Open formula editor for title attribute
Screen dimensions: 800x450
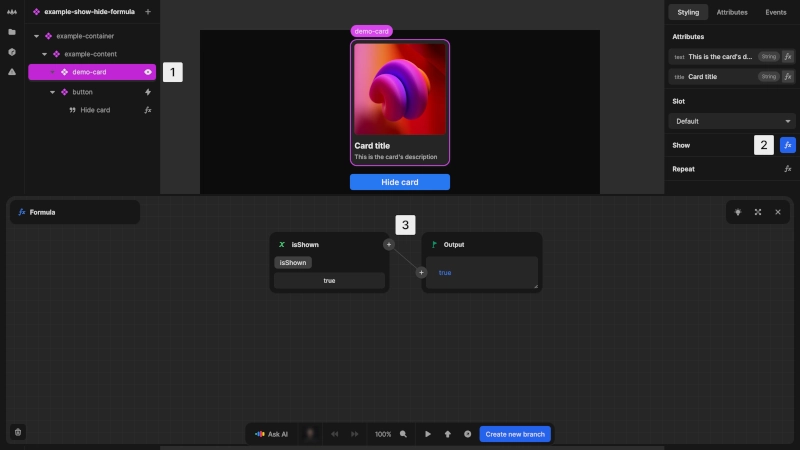(788, 77)
